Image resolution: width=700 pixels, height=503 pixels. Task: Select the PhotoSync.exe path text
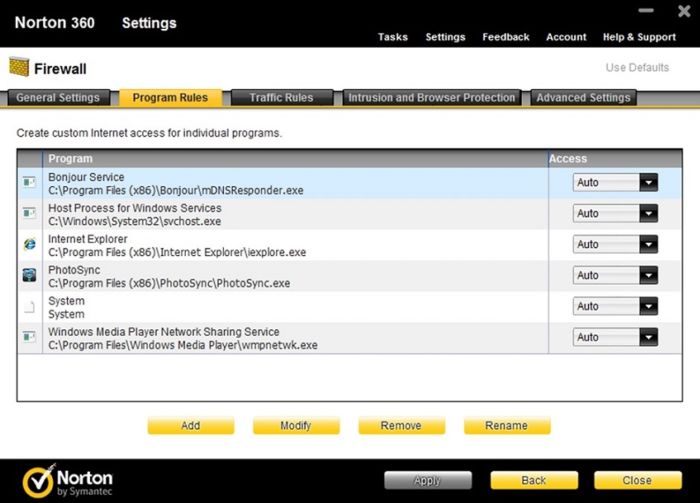(x=169, y=283)
